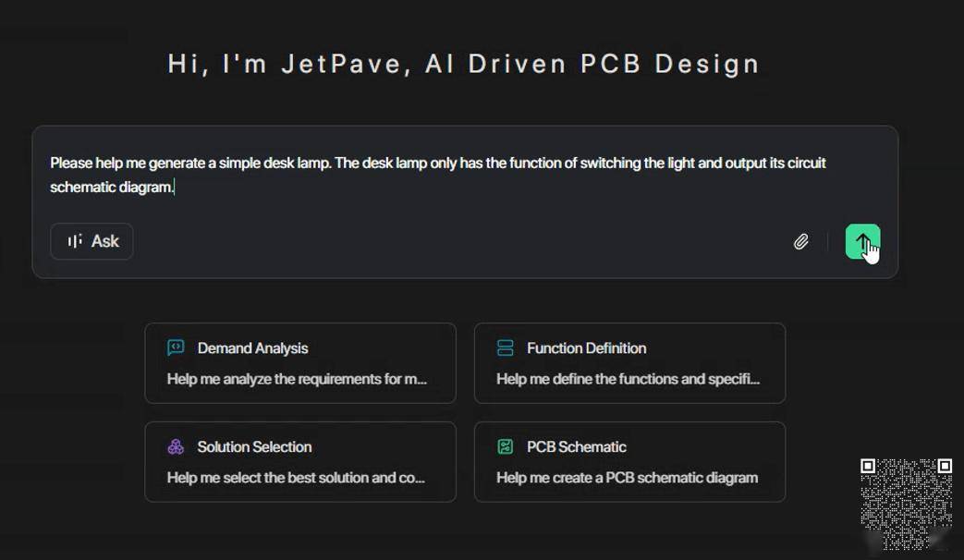Select the Function Definition card title

[586, 348]
